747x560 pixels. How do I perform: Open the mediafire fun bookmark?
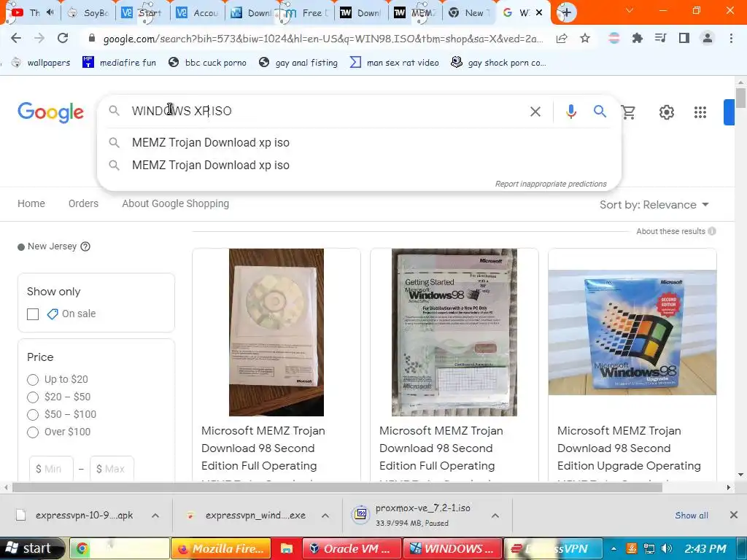[119, 63]
